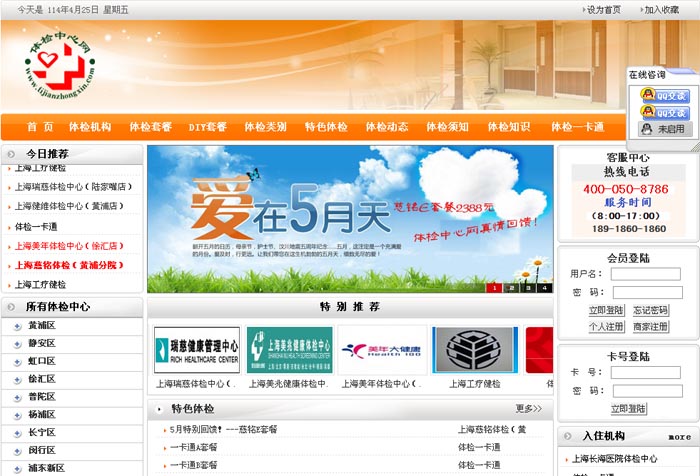Open the 美年大健康 logo thumbnail
Image resolution: width=700 pixels, height=476 pixels.
pos(383,350)
